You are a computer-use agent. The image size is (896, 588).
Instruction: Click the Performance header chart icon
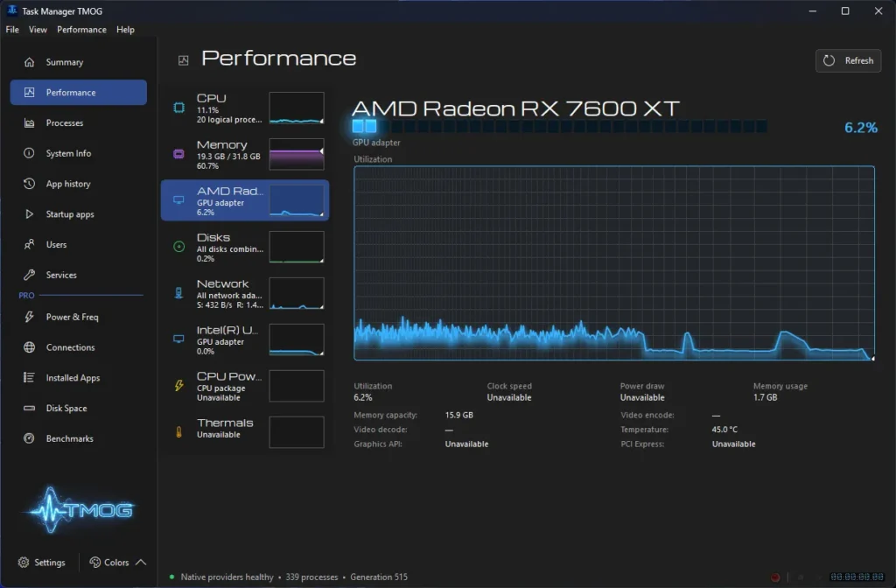pos(184,60)
